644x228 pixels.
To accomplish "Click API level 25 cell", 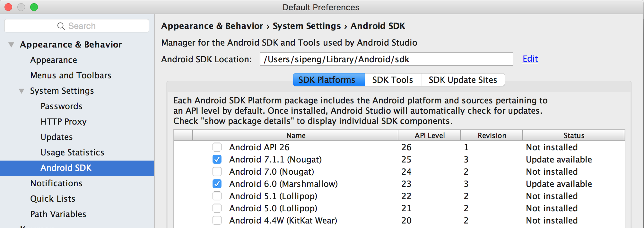I will click(406, 160).
